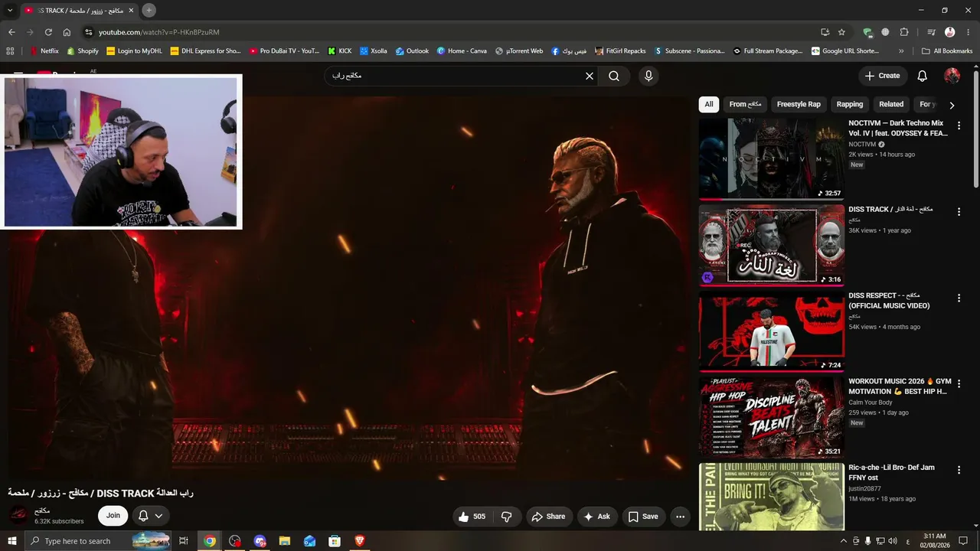Open the Netflix bookmark
The width and height of the screenshot is (980, 551).
(x=44, y=51)
